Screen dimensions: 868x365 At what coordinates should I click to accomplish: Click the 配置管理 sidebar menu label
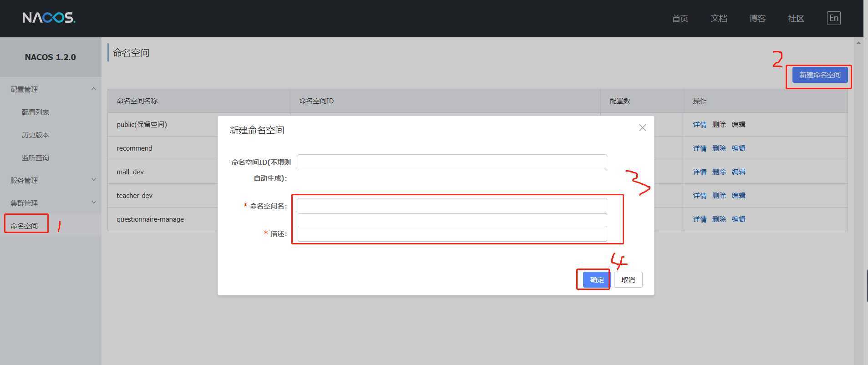(x=24, y=89)
